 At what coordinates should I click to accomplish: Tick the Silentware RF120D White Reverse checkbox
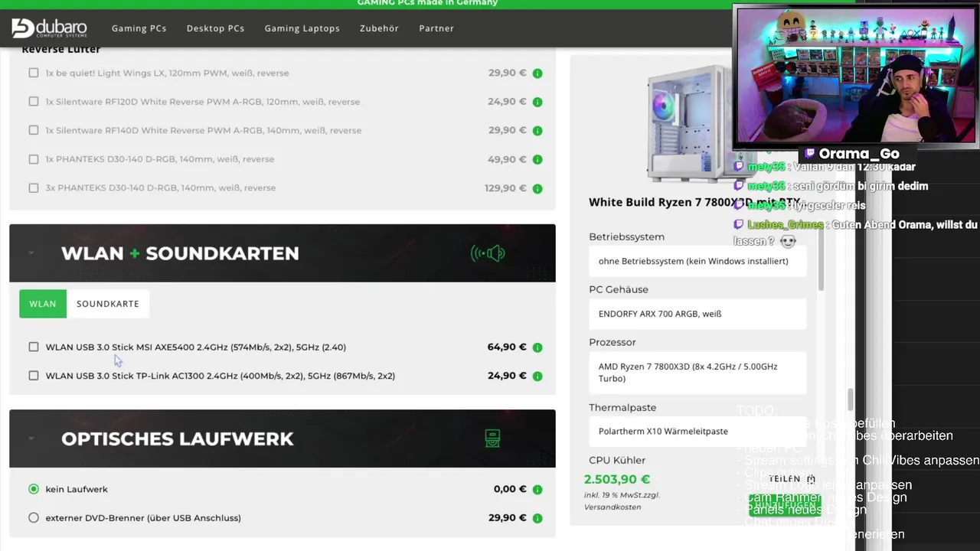coord(34,101)
